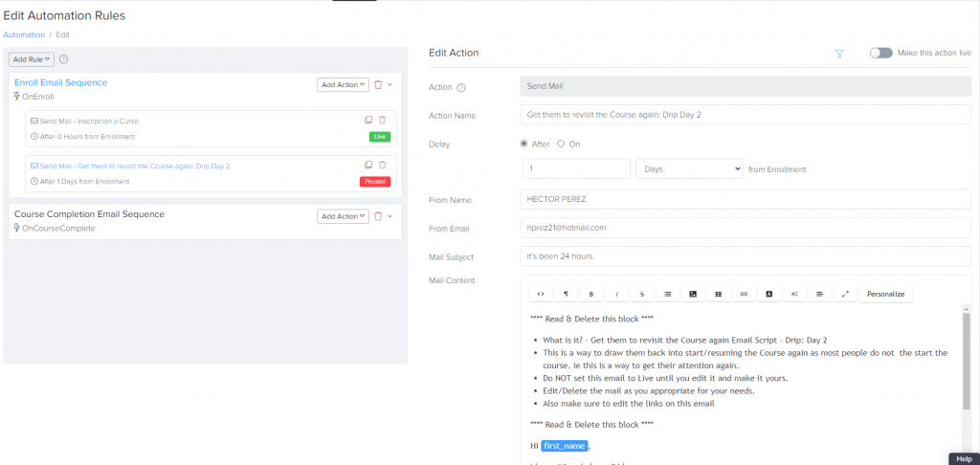
Task: Select the On delay radio option
Action: 561,144
